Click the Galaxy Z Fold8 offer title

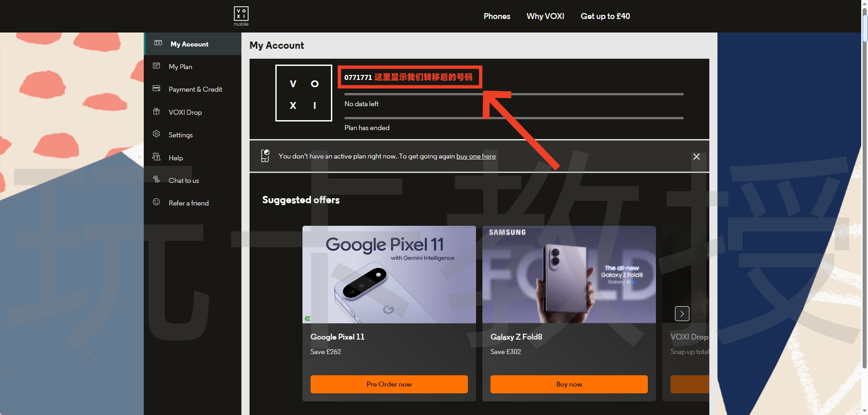click(x=516, y=337)
